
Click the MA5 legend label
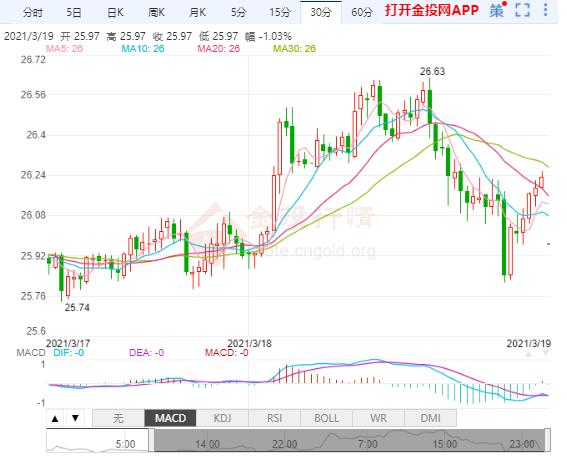click(64, 48)
